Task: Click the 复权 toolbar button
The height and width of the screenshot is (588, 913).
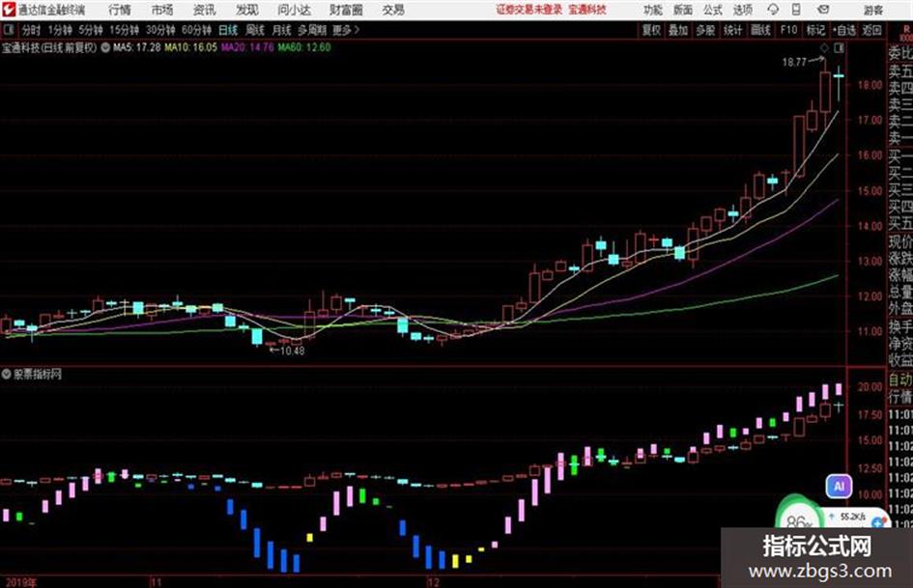Action: [x=651, y=30]
